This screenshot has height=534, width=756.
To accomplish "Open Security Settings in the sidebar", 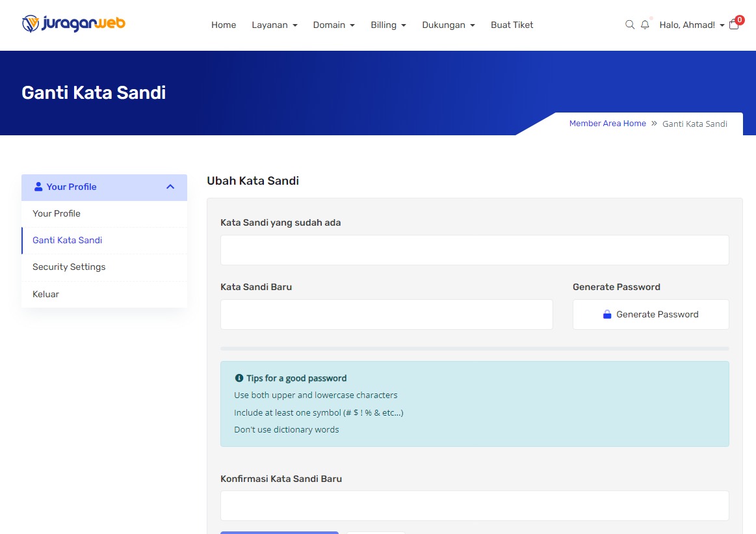I will click(x=69, y=267).
